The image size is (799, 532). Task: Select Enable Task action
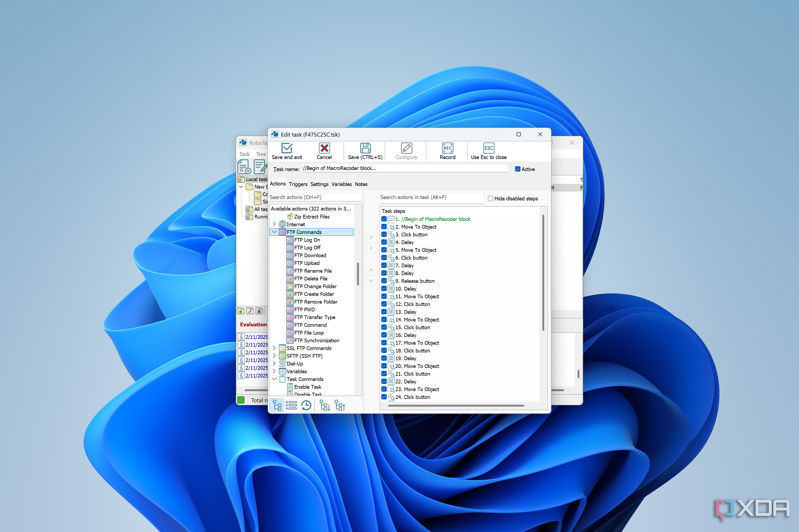308,387
